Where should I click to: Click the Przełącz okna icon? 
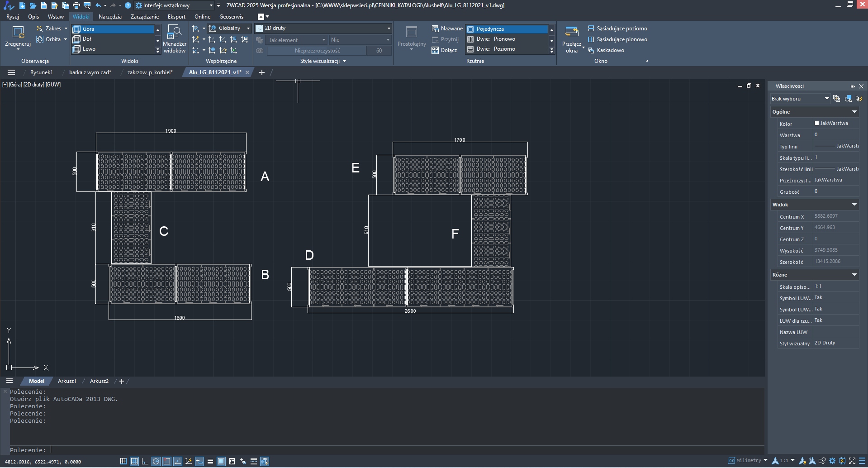(572, 33)
